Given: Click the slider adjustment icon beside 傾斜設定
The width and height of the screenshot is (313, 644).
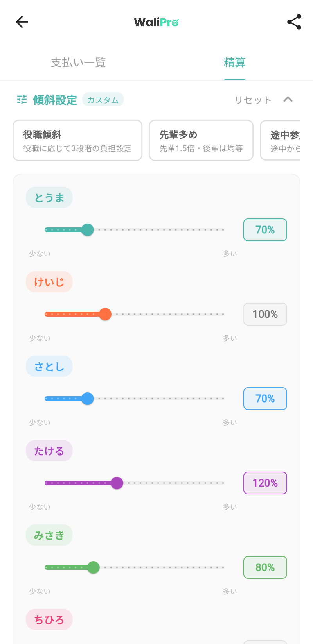Looking at the screenshot, I should click(22, 100).
